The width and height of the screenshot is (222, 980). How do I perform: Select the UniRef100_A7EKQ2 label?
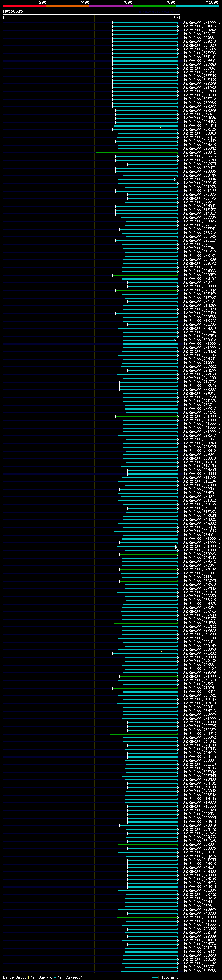tap(199, 653)
